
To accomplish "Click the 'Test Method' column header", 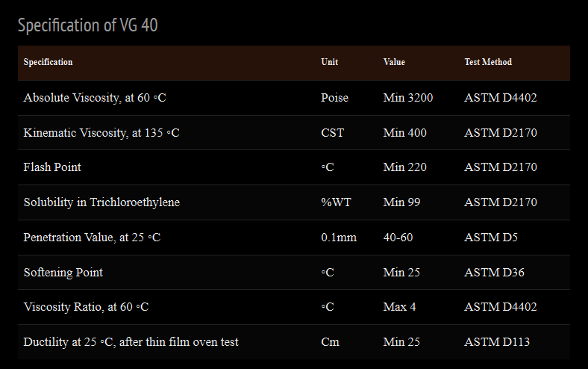I will click(x=488, y=62).
